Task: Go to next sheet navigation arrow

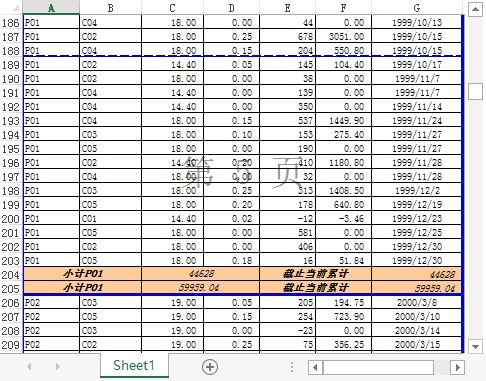Action: 58,367
